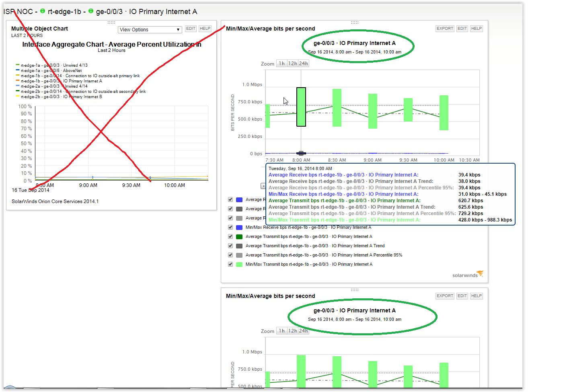Set lower chart zoom to 1h
Image resolution: width=565 pixels, height=392 pixels.
(282, 331)
